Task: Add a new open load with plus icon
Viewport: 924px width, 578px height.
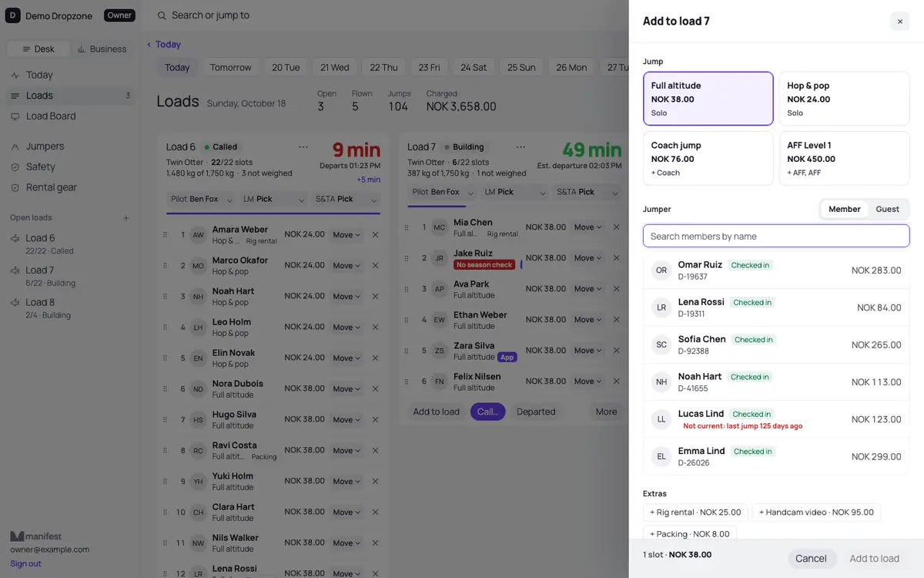Action: 126,218
